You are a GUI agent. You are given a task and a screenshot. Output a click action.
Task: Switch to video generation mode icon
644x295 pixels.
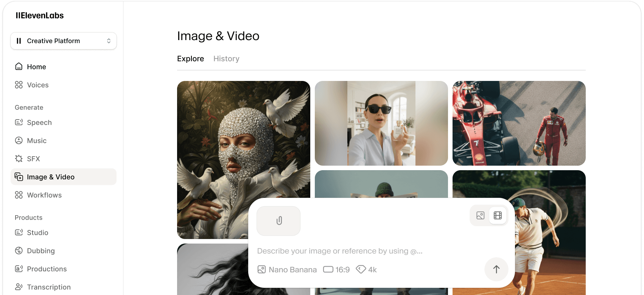498,216
